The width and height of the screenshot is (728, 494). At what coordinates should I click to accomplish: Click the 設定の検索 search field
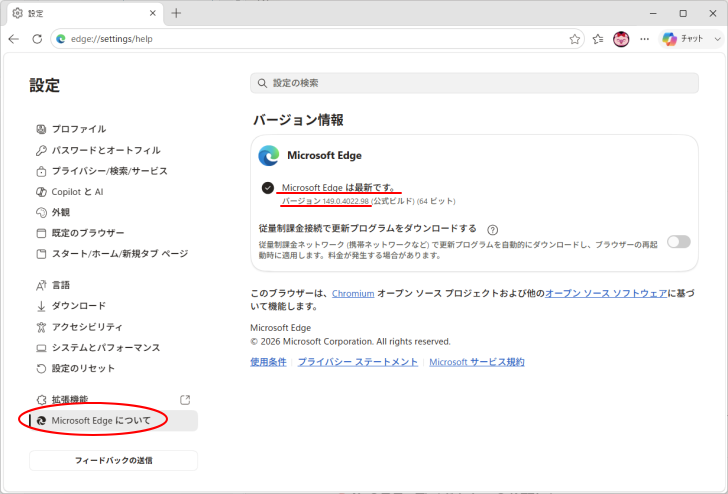474,83
